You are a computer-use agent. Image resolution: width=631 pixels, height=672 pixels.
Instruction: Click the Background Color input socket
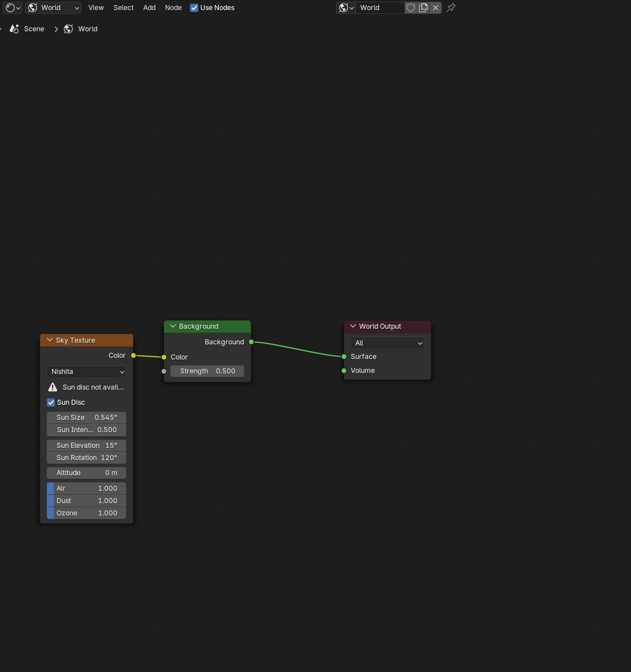164,357
